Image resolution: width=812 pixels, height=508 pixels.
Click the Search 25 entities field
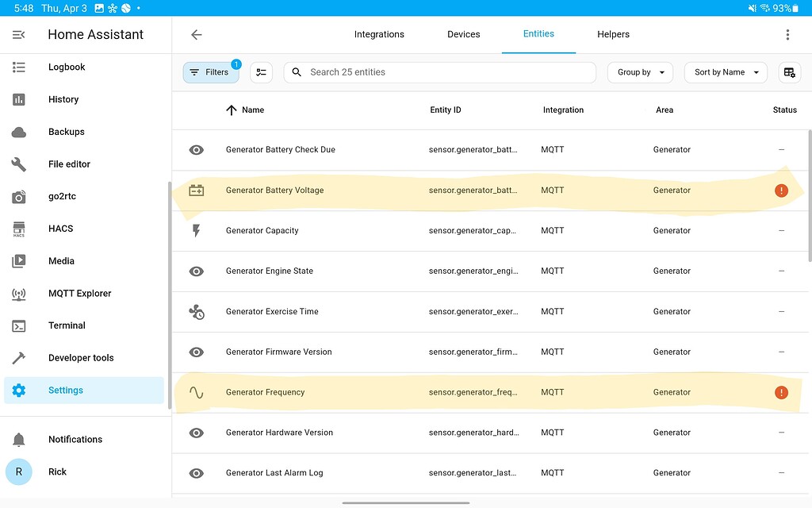[439, 71]
